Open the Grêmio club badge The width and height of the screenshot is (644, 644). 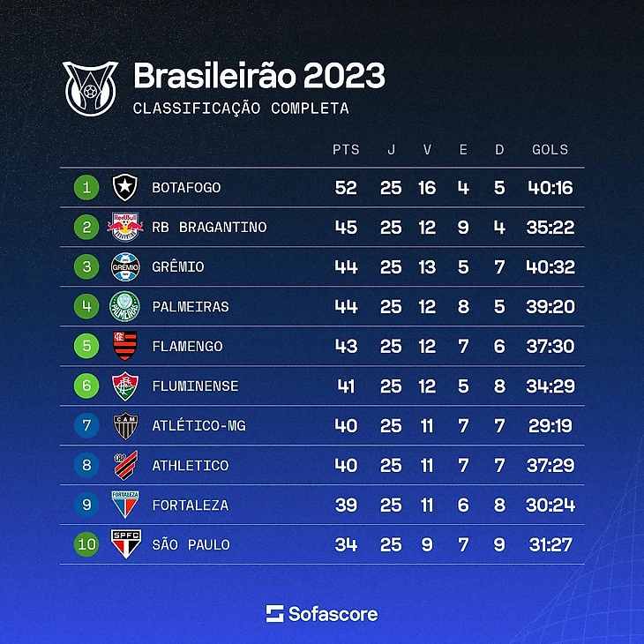pyautogui.click(x=125, y=266)
